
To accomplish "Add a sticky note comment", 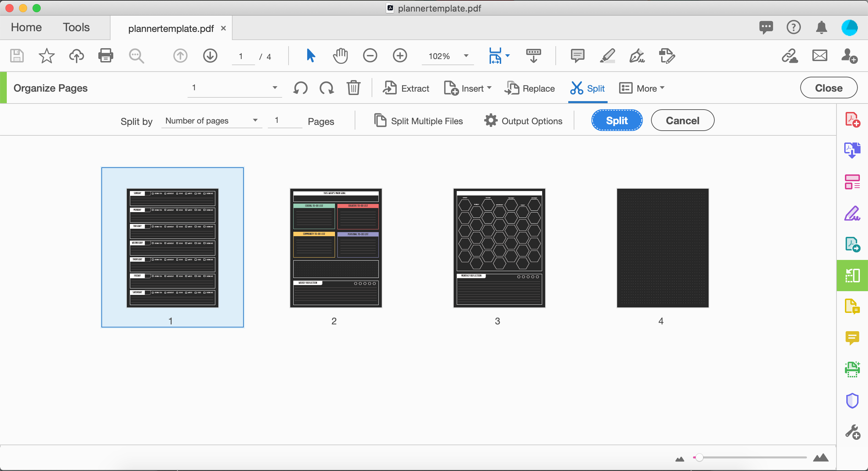I will [577, 56].
